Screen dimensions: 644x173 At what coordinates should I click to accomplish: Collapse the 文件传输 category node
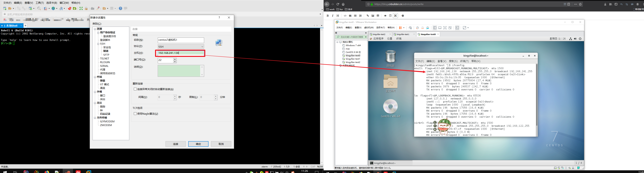tap(95, 118)
